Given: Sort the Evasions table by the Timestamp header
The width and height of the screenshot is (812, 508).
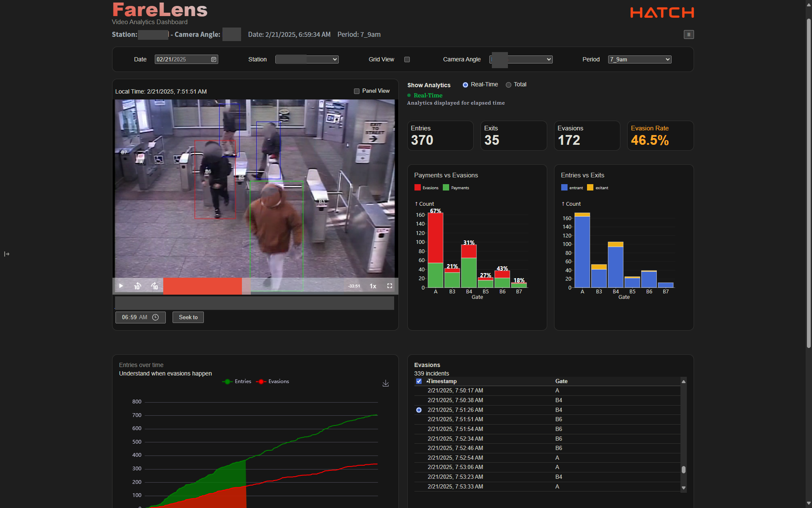Looking at the screenshot, I should click(x=442, y=381).
